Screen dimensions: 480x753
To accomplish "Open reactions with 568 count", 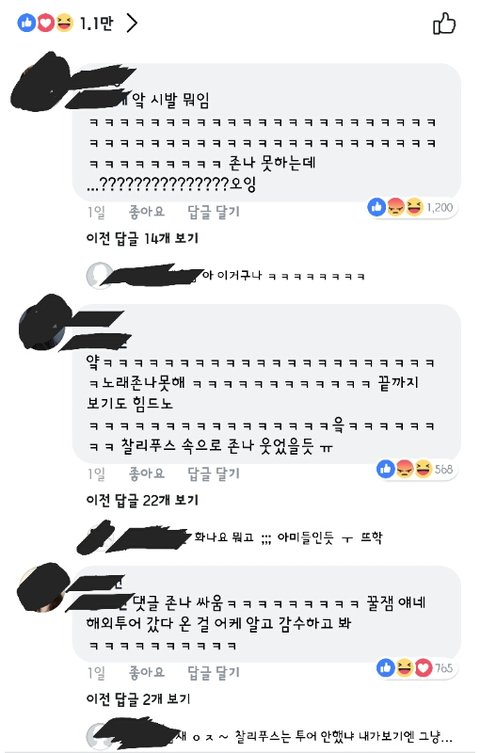I will tap(416, 469).
